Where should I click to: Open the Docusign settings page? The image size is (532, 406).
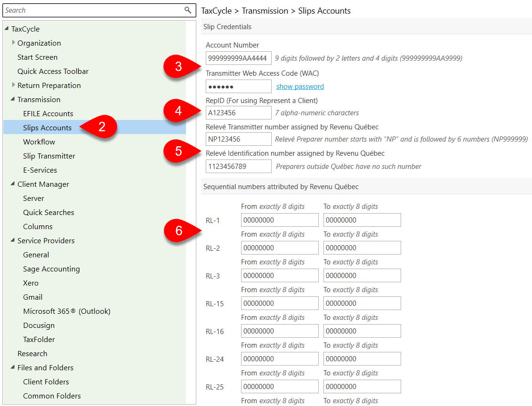[x=39, y=326]
